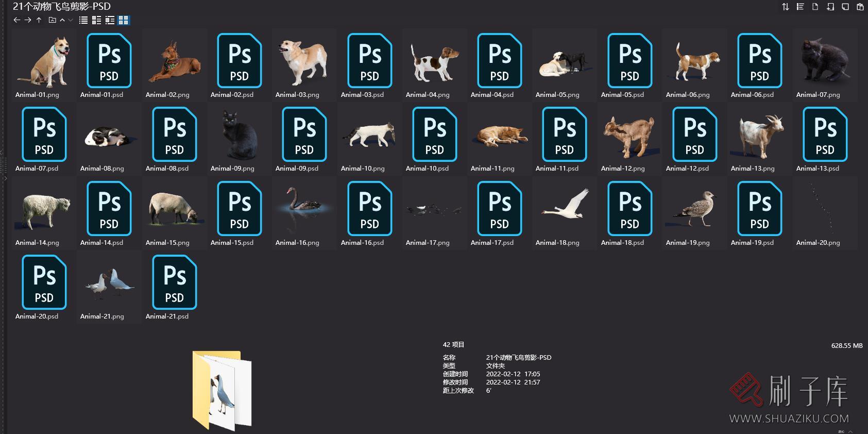Click the add-page plus icon top-right
This screenshot has height=434, width=868.
[x=830, y=7]
